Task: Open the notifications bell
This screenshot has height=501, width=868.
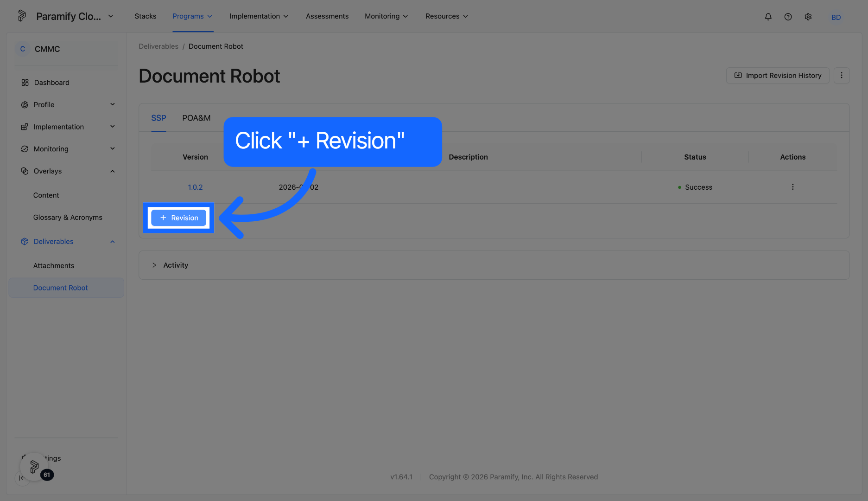Action: 768,17
